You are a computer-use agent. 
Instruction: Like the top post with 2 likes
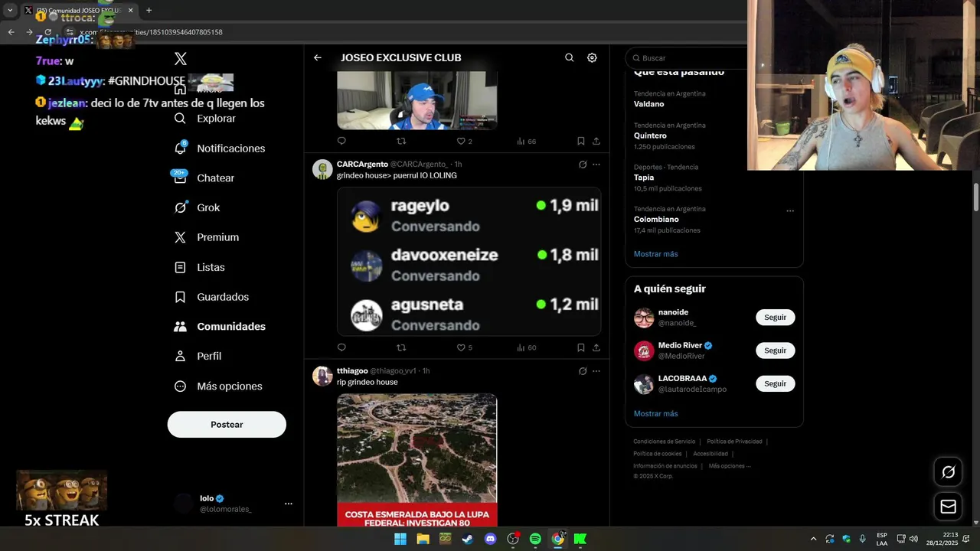coord(464,141)
